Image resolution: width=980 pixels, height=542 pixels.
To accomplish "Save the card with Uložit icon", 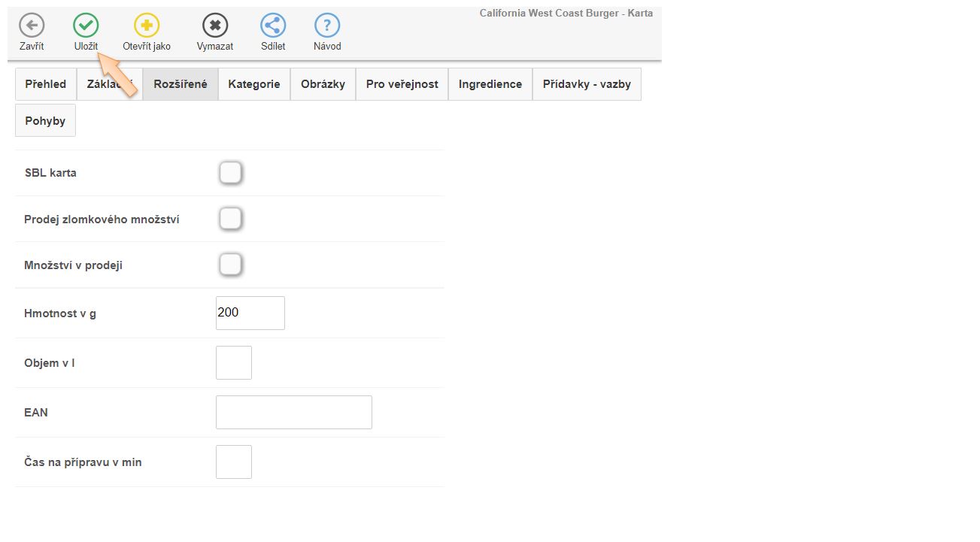I will click(x=86, y=26).
